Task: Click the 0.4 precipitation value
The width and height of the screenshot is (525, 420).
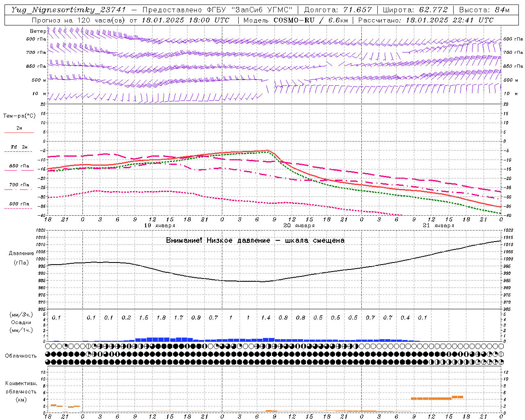Action: tap(405, 317)
